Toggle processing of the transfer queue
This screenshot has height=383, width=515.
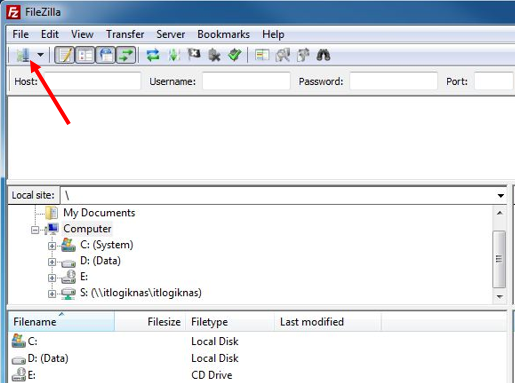coord(174,55)
